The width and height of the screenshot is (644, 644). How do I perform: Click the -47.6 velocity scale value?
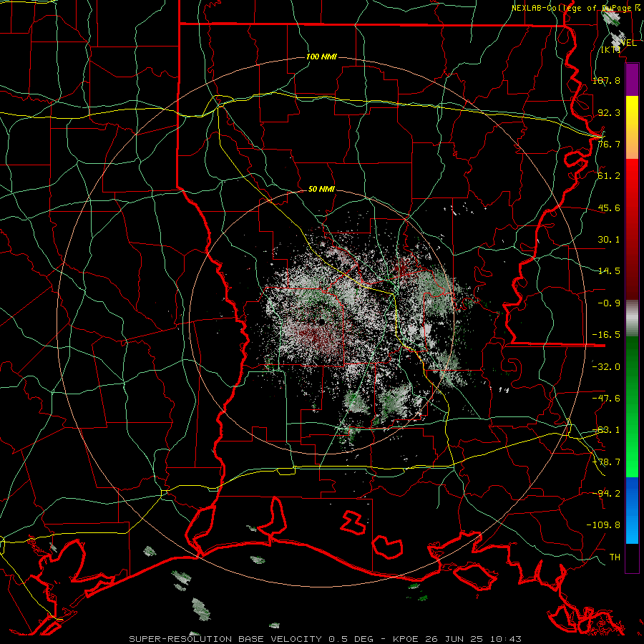point(606,399)
